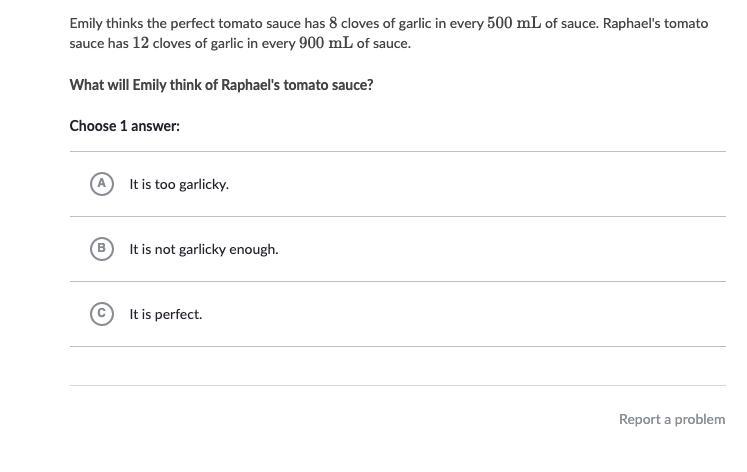This screenshot has height=472, width=747.
Task: Click "Raphael's" in the bold question
Action: [250, 85]
